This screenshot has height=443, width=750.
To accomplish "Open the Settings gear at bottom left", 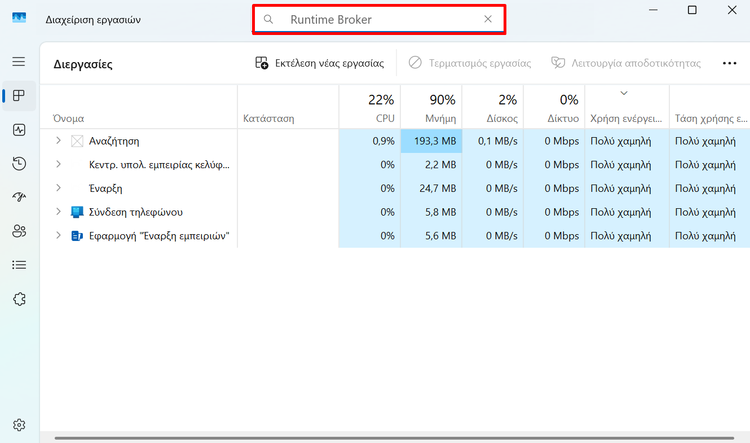I will pos(19,425).
